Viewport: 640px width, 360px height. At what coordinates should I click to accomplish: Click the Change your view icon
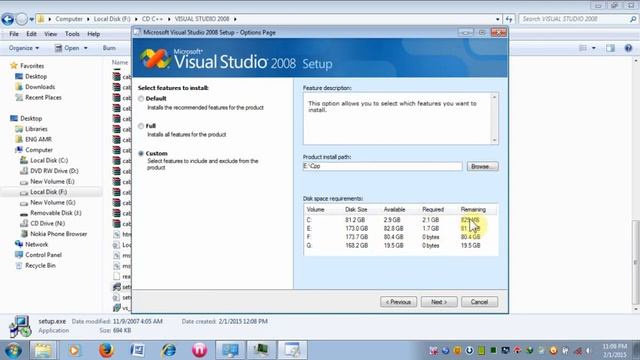click(583, 48)
